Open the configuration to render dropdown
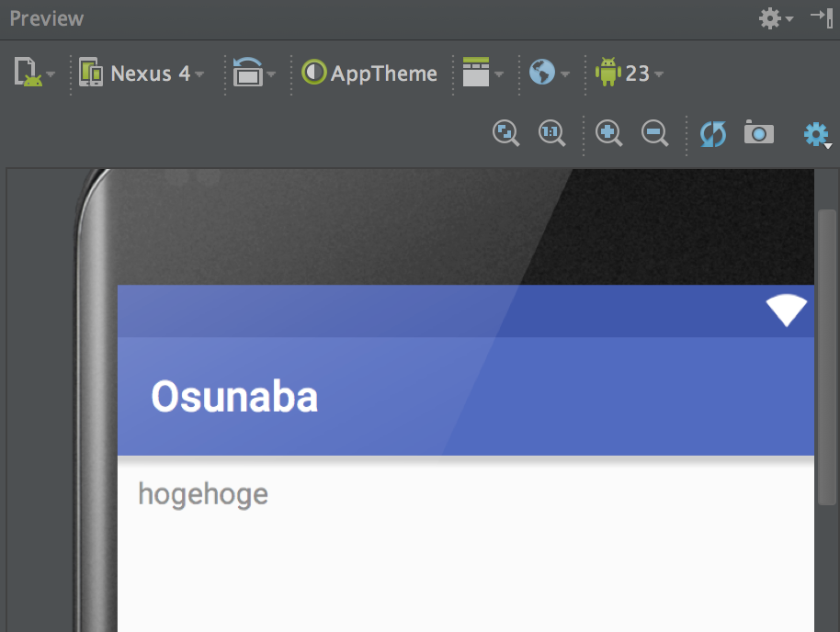 pyautogui.click(x=34, y=73)
